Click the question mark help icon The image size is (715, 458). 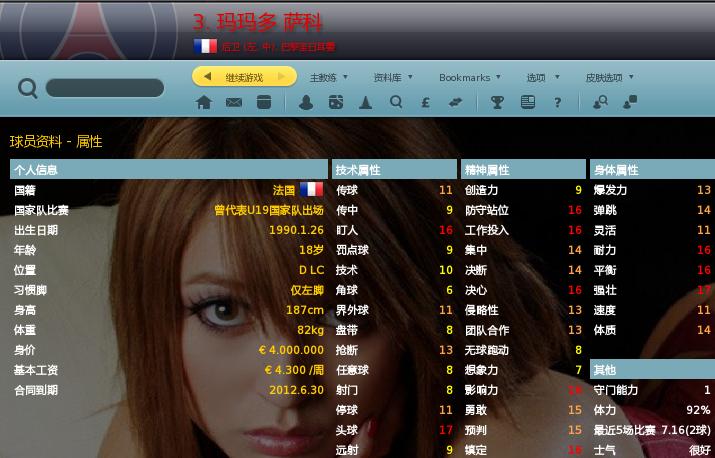point(557,102)
